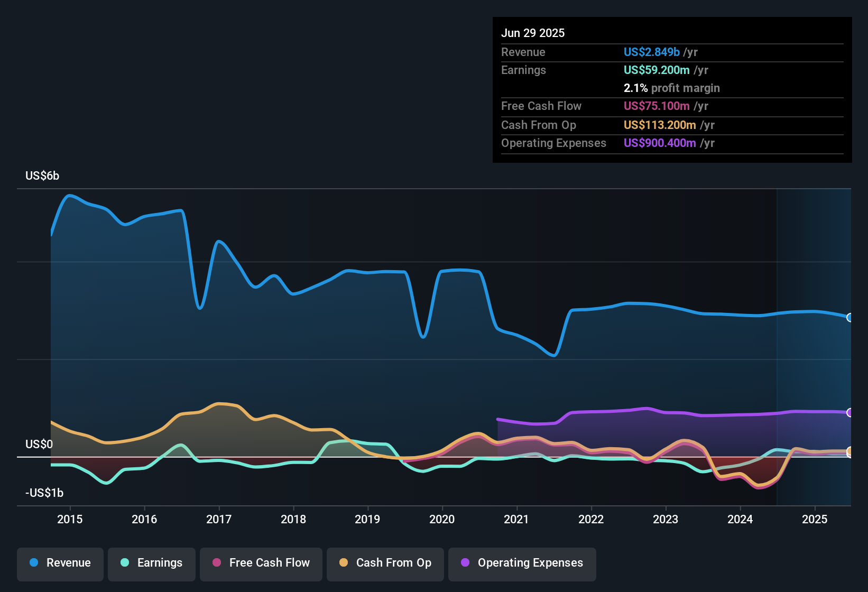Click the US$59.200m earnings value
Screen dimensions: 868x592
point(657,70)
